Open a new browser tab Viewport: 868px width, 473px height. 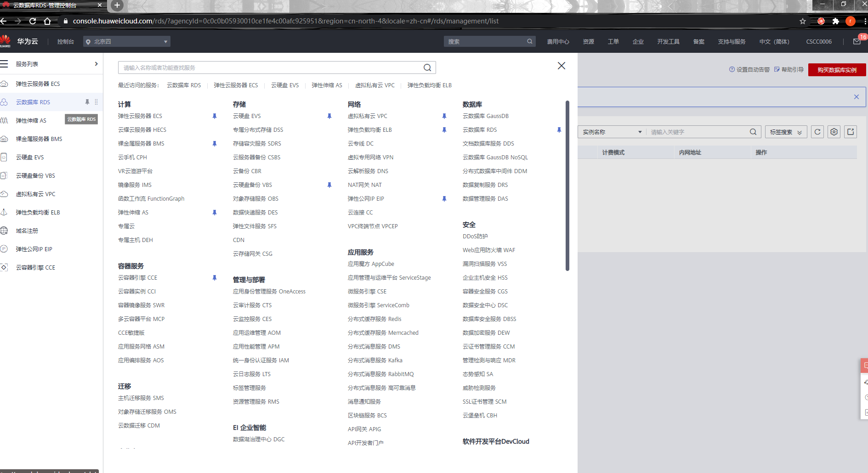coord(117,6)
